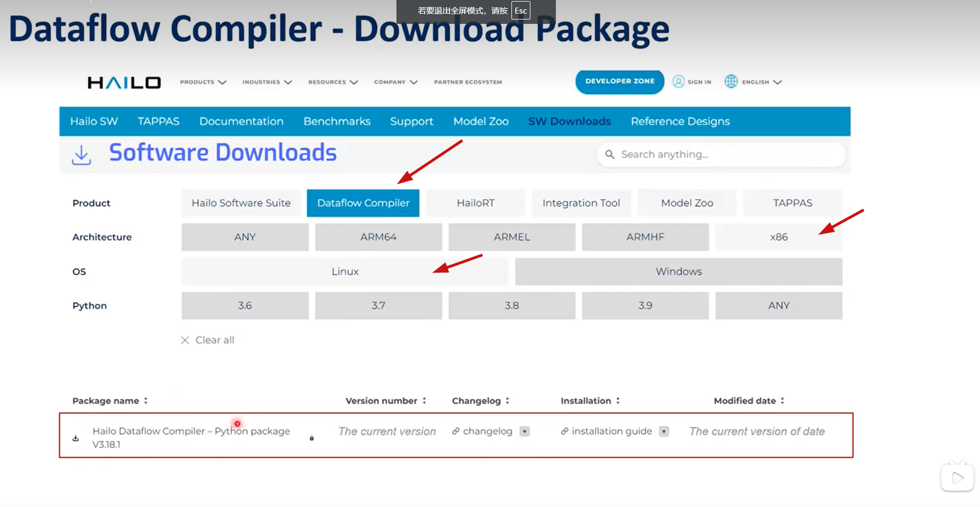Select ARM64 architecture filter
Screen dimensions: 980x507
pyautogui.click(x=379, y=237)
